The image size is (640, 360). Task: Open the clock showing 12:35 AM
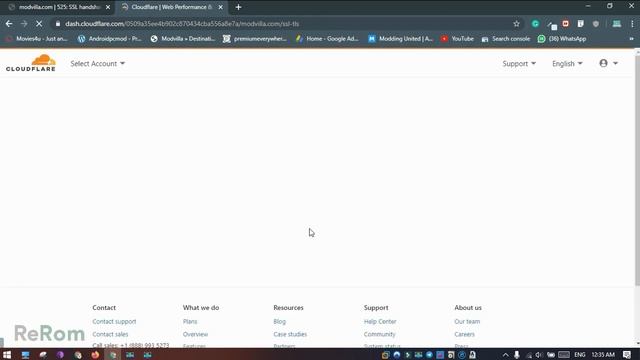603,355
